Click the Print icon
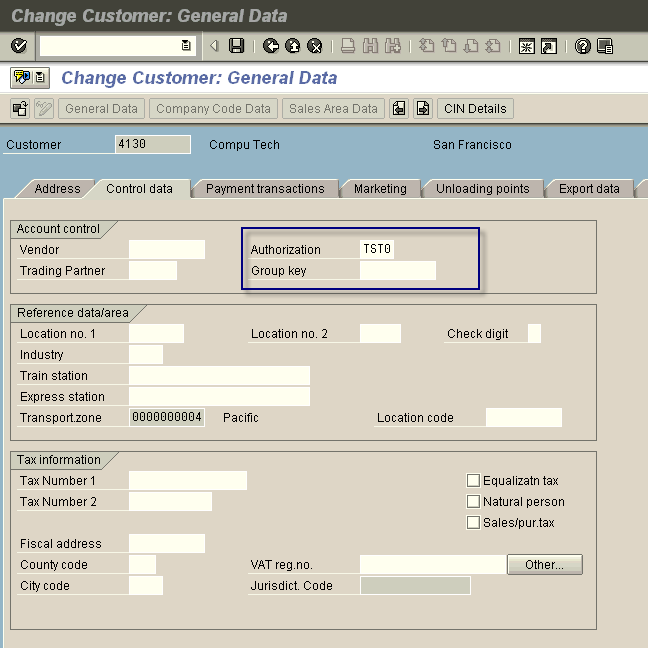 348,46
